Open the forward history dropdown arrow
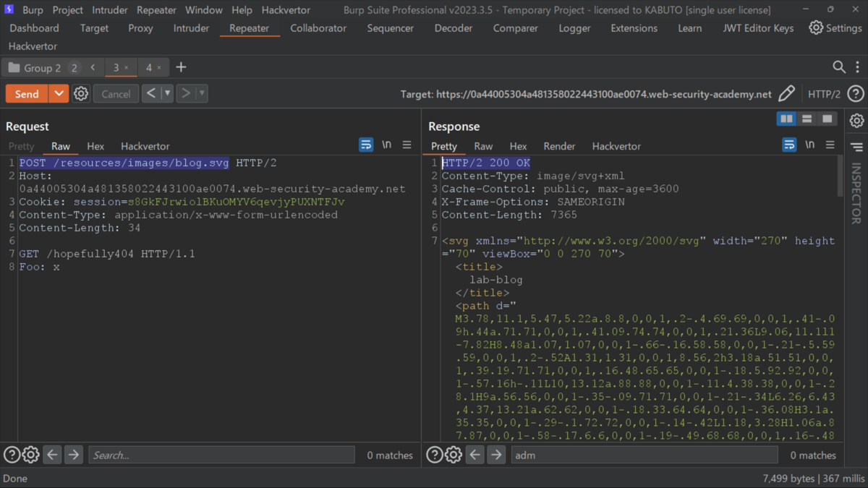 tap(202, 93)
